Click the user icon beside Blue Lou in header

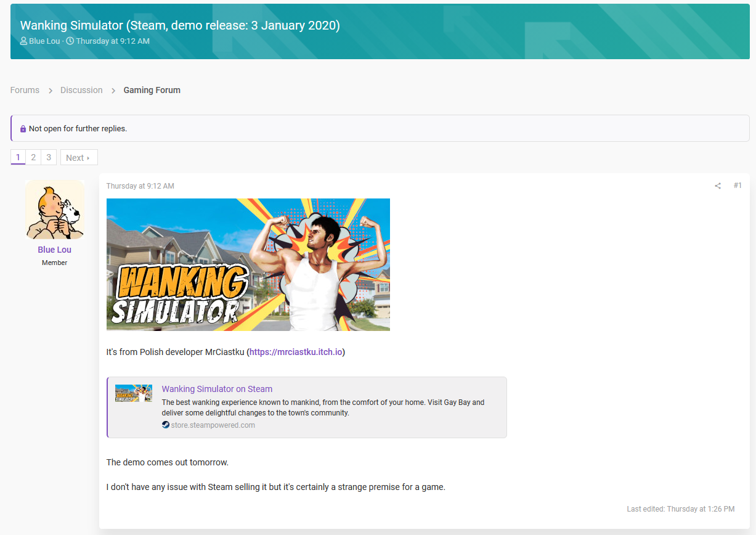pyautogui.click(x=23, y=41)
